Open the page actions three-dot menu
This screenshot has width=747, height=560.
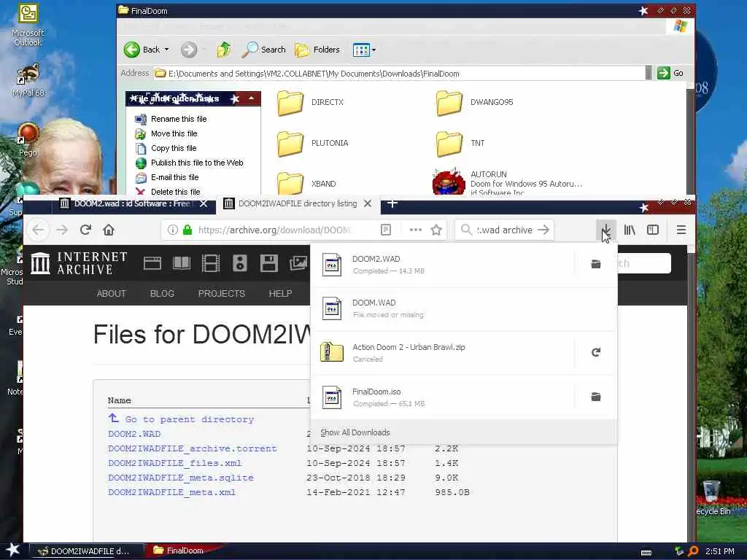click(415, 230)
